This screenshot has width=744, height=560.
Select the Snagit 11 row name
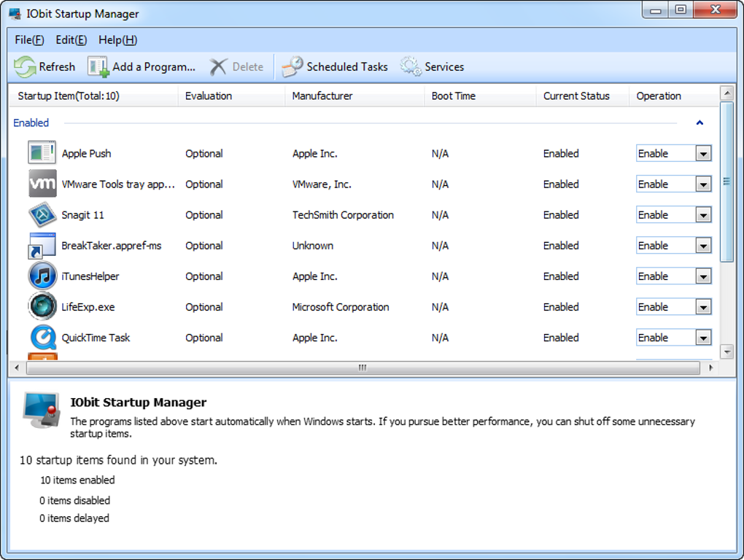click(82, 215)
